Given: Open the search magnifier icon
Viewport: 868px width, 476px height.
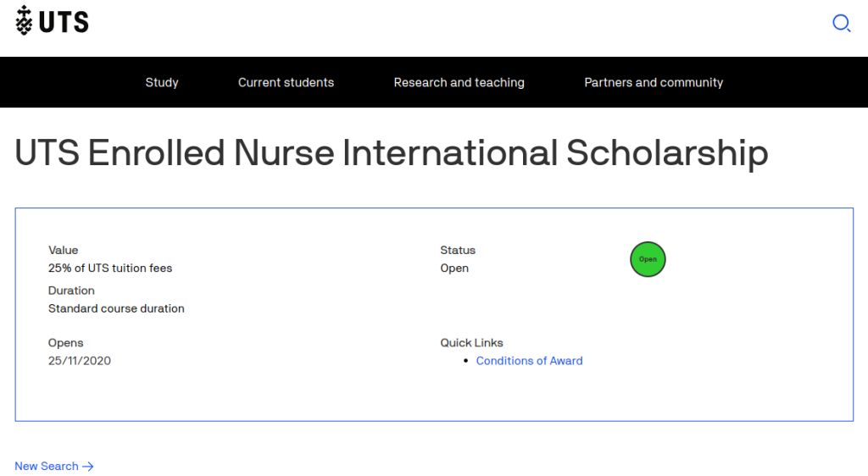Looking at the screenshot, I should 842,23.
